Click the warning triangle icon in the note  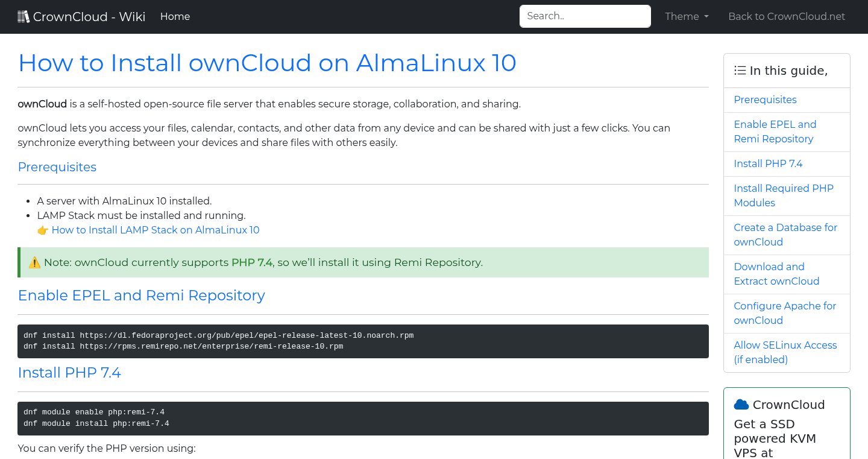pyautogui.click(x=34, y=262)
